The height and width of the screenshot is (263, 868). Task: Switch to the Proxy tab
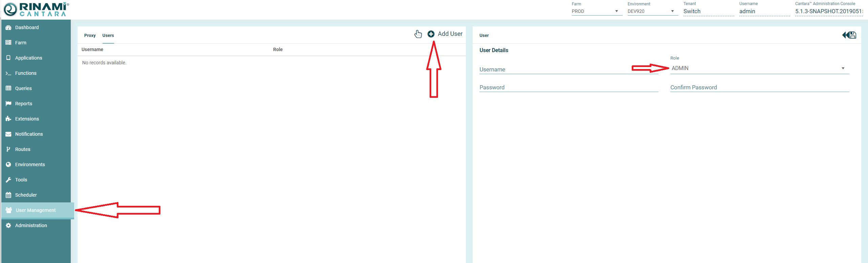(90, 36)
